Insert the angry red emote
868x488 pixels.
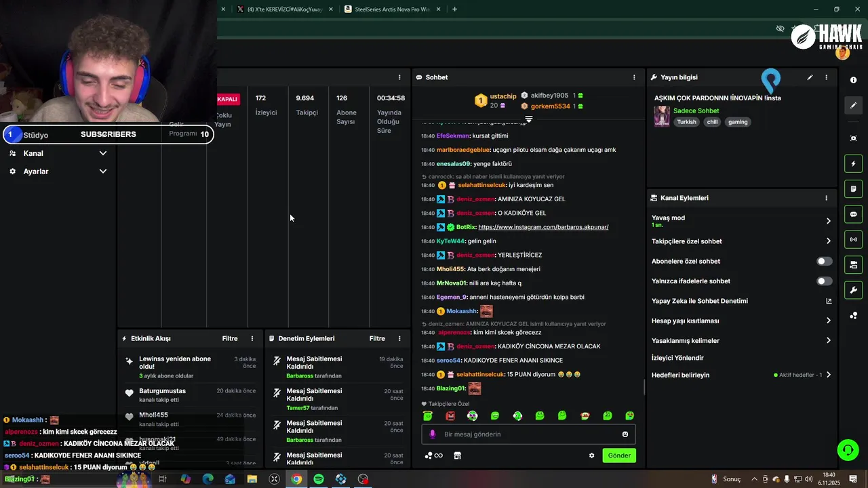[x=450, y=415]
